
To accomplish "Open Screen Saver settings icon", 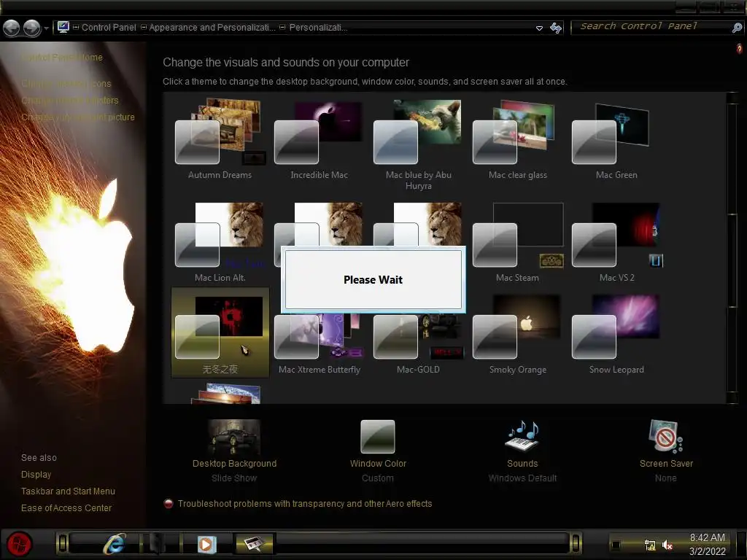I will [x=665, y=437].
